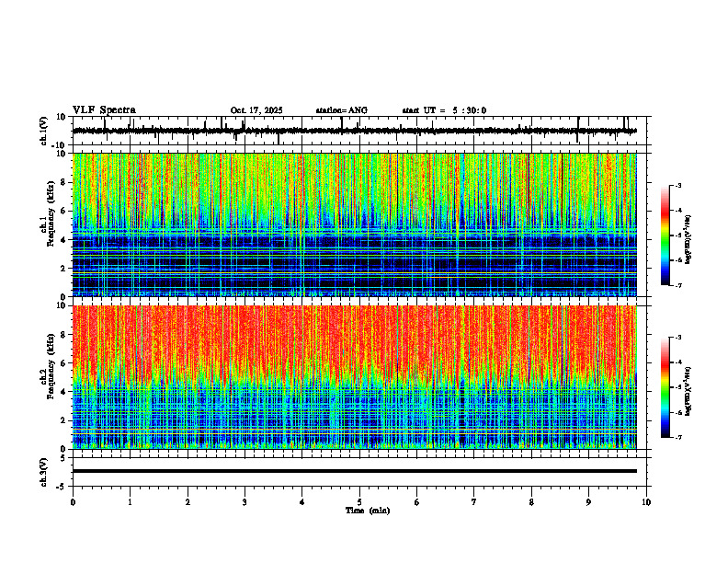Click time axis tick label "5"
Screen dimensions: 728x563
coord(359,502)
